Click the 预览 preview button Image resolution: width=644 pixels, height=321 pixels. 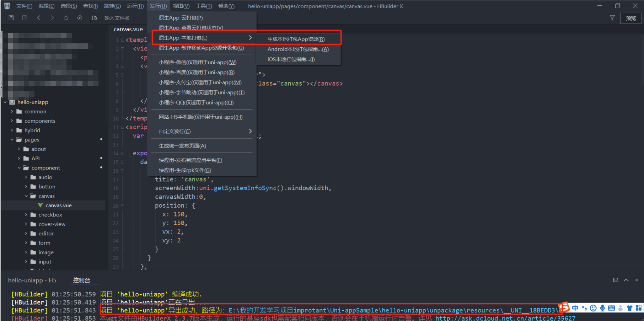pos(631,18)
